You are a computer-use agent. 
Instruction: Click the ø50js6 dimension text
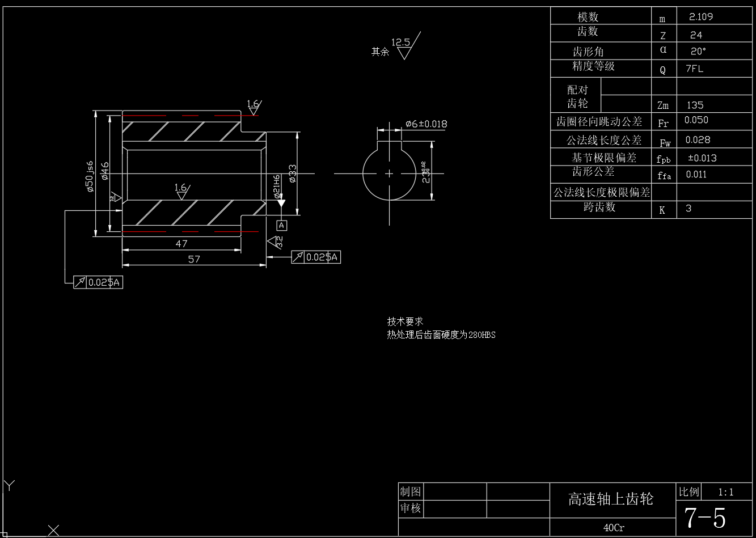[90, 176]
